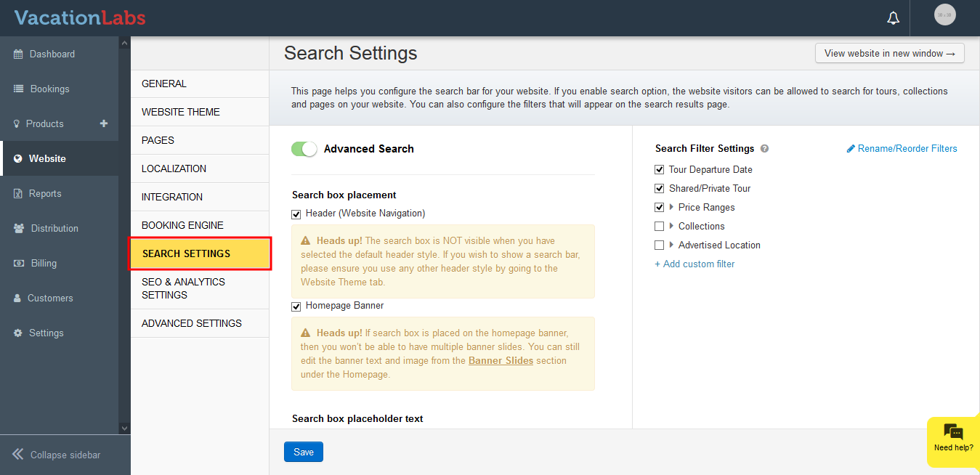The image size is (980, 475).
Task: Expand the Collections filter triangle
Action: (671, 227)
